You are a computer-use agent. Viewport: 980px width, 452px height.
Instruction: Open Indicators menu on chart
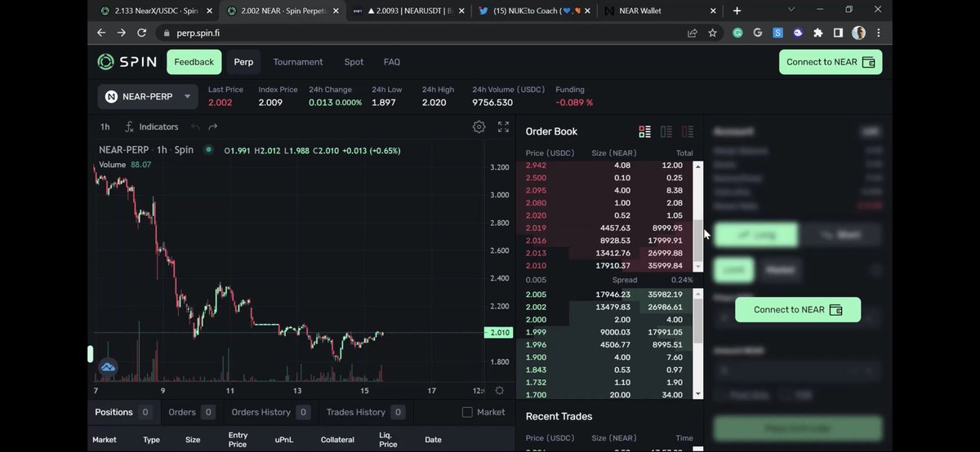tap(152, 126)
